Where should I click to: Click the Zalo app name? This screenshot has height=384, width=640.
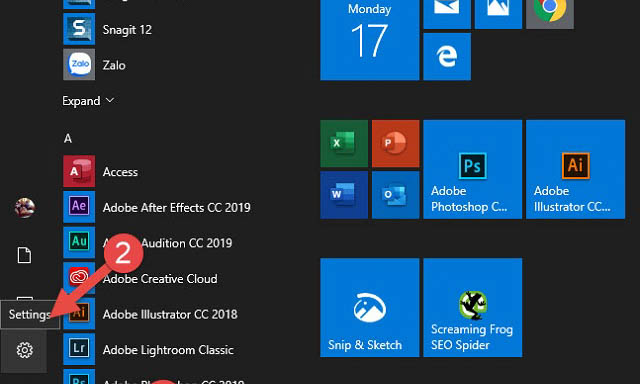point(114,65)
